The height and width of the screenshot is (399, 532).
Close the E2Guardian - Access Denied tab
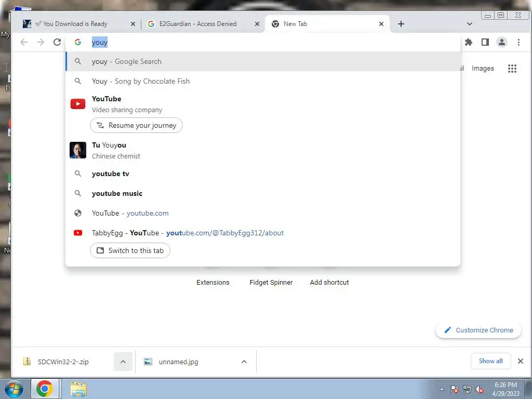tap(257, 24)
